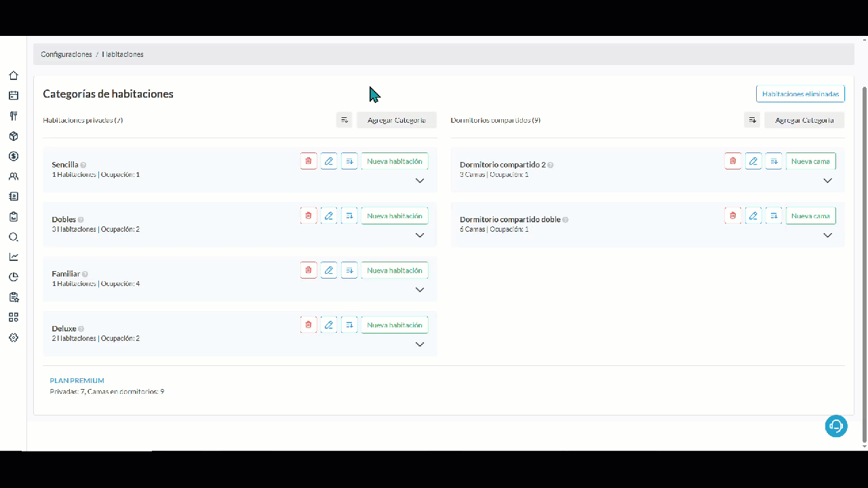Edit the Dobles category with the pencil icon
Image resolution: width=868 pixels, height=488 pixels.
coord(329,216)
